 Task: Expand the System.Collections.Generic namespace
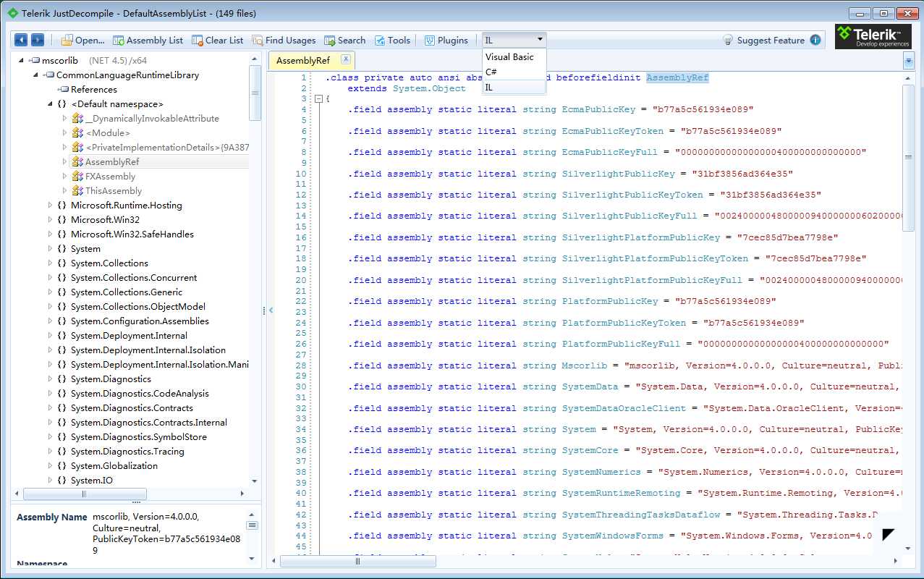pyautogui.click(x=50, y=292)
